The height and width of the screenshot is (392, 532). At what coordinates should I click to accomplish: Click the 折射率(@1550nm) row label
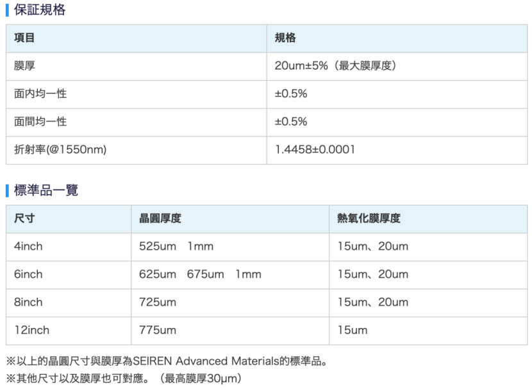point(60,150)
